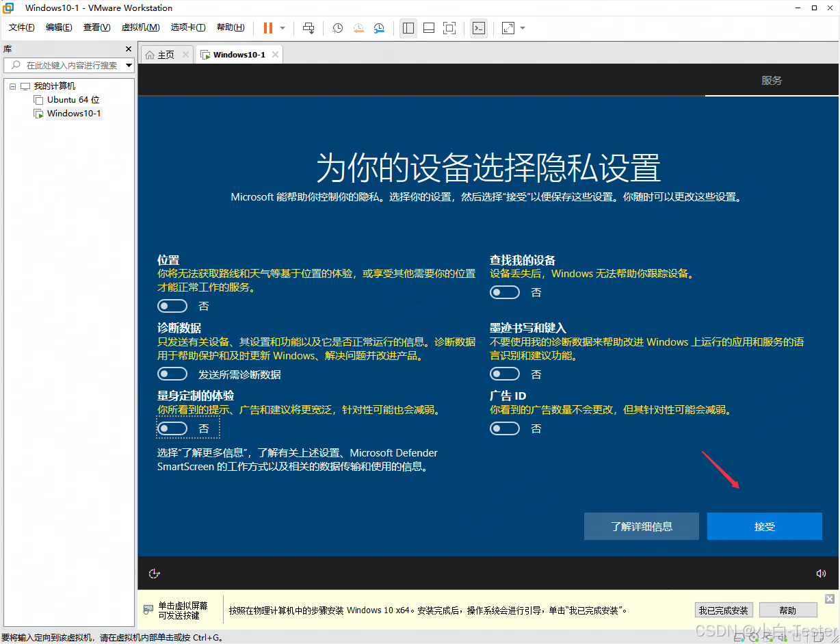Toggle the library sidebar view
This screenshot has width=840, height=644.
point(408,28)
